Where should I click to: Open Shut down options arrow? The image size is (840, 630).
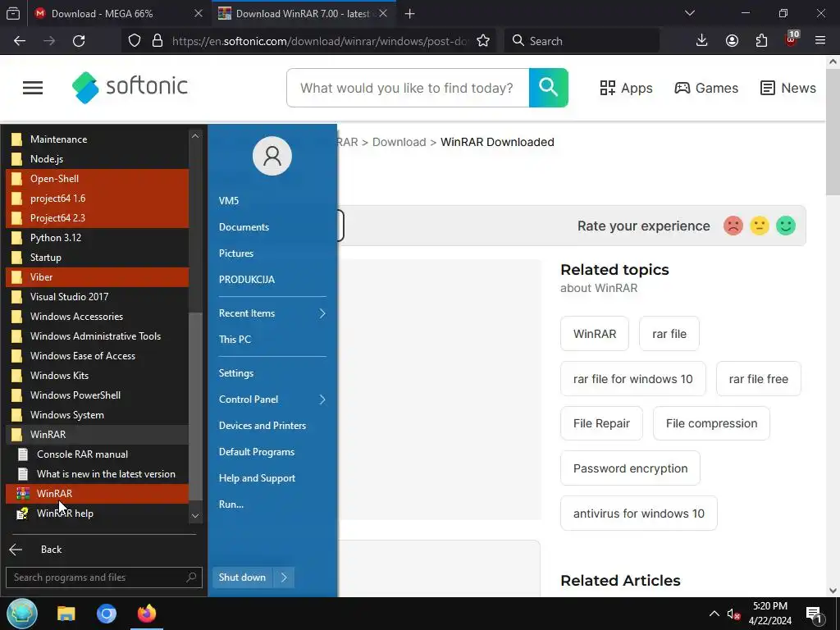point(285,577)
